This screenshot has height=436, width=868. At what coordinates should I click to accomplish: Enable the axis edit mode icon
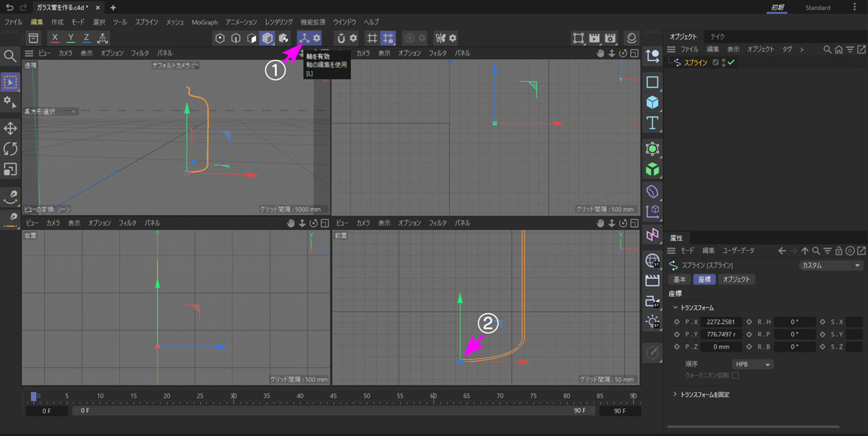pyautogui.click(x=305, y=38)
